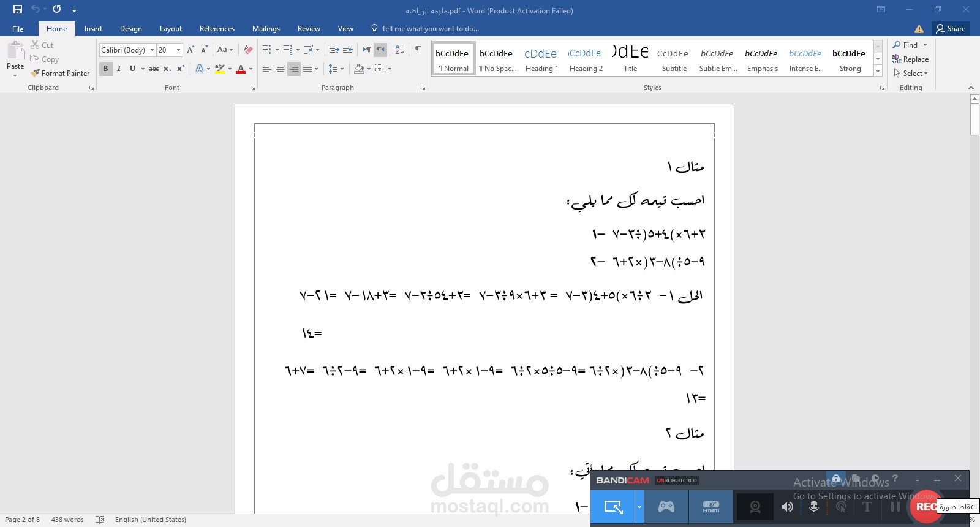The width and height of the screenshot is (980, 527).
Task: Click the Redo/Repeat icon
Action: 57,9
